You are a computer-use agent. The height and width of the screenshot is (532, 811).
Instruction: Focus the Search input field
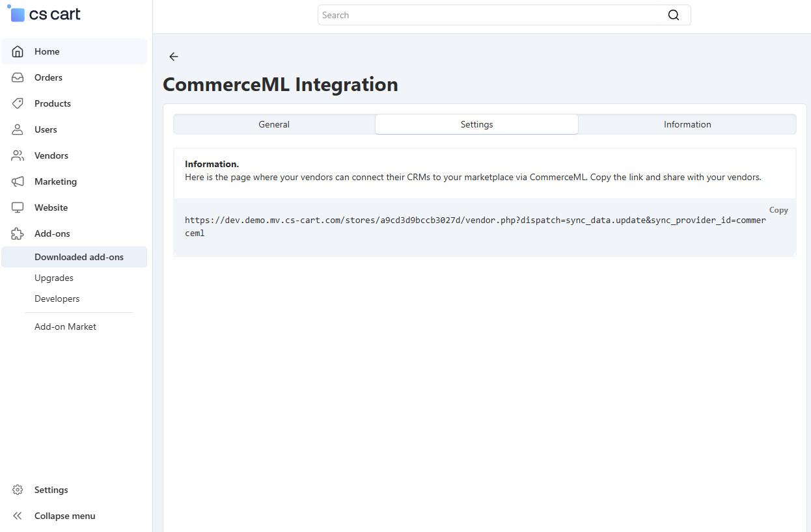click(504, 15)
